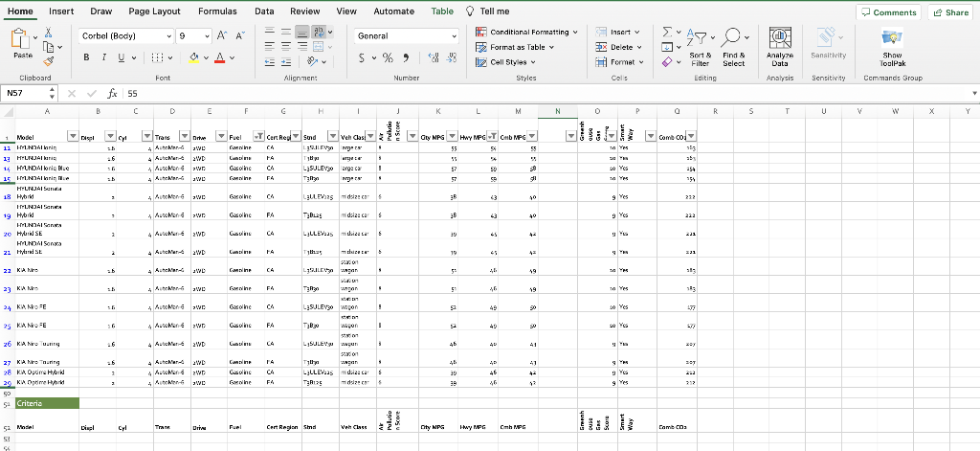The height and width of the screenshot is (451, 980).
Task: Open the Model column filter dropdown
Action: pyautogui.click(x=72, y=136)
